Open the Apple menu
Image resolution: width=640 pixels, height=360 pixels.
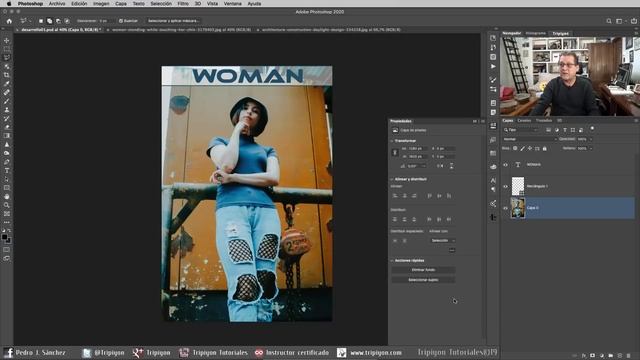(x=9, y=3)
